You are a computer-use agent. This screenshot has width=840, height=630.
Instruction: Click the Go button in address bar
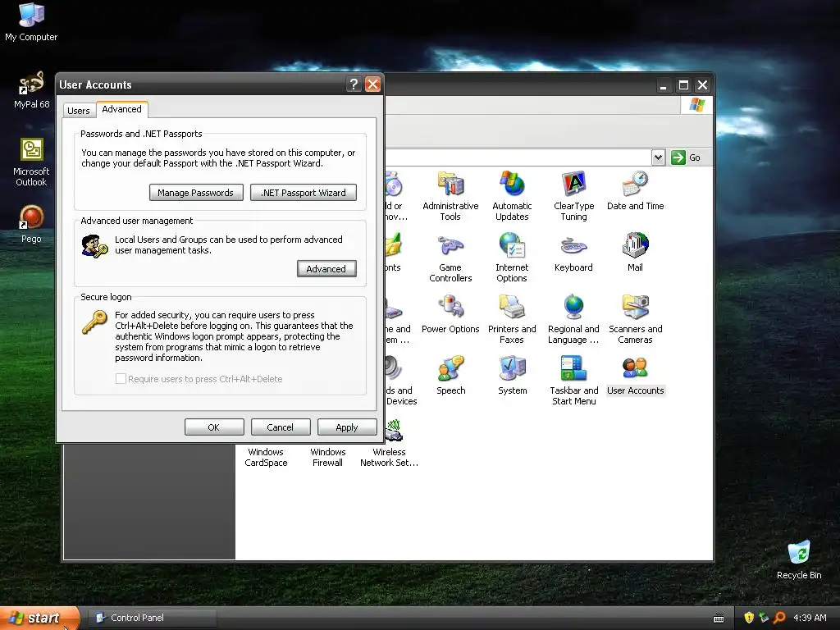687,157
